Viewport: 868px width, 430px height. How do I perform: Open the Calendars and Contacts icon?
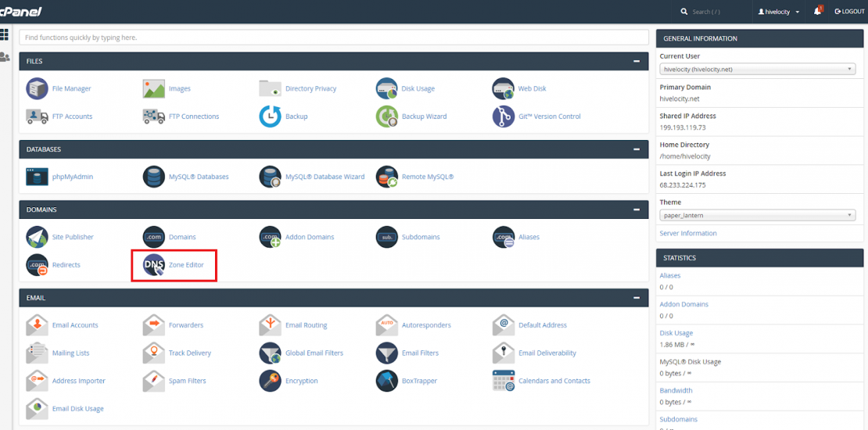coord(504,380)
